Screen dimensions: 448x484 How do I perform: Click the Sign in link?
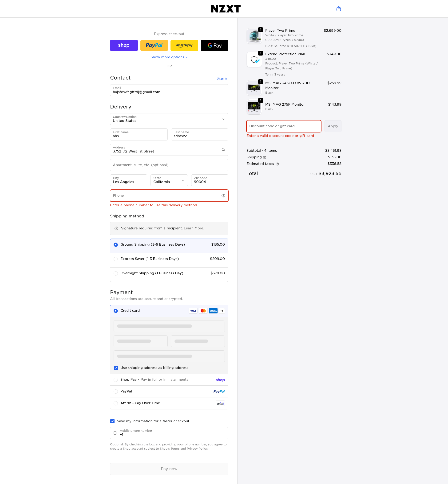pos(222,78)
